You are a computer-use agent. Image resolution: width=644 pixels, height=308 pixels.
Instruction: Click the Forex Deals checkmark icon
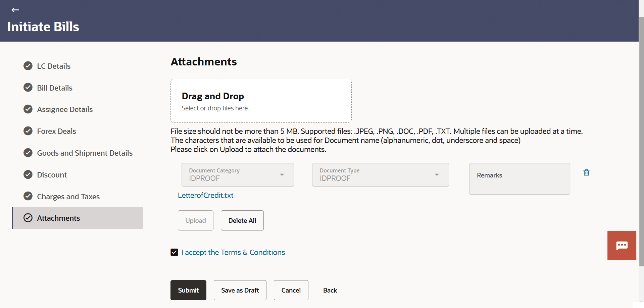click(28, 131)
